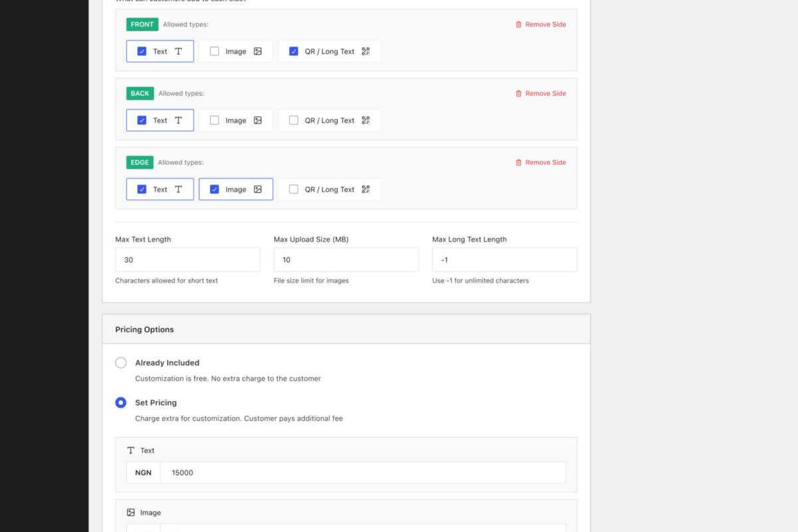
Task: Select the Set Pricing radio button
Action: click(x=121, y=402)
